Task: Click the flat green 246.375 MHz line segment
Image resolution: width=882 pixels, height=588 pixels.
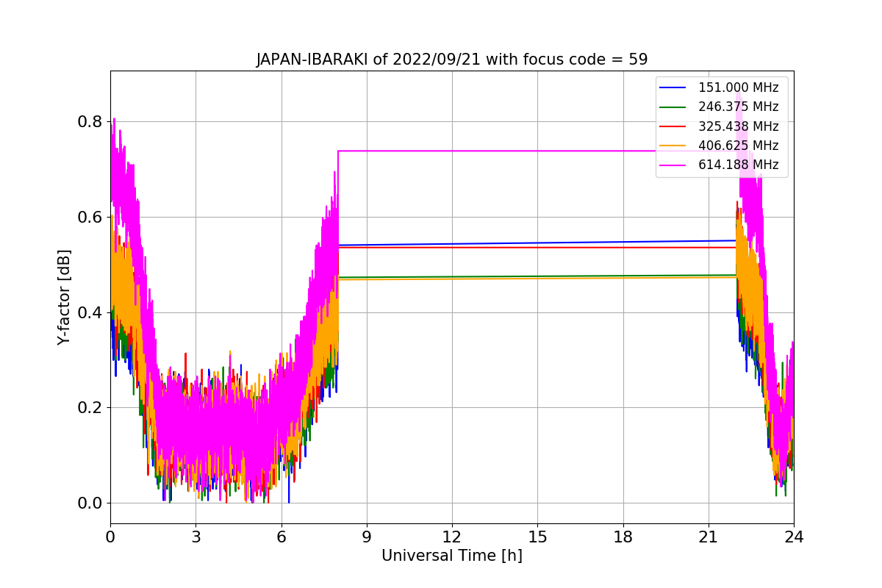Action: [537, 276]
